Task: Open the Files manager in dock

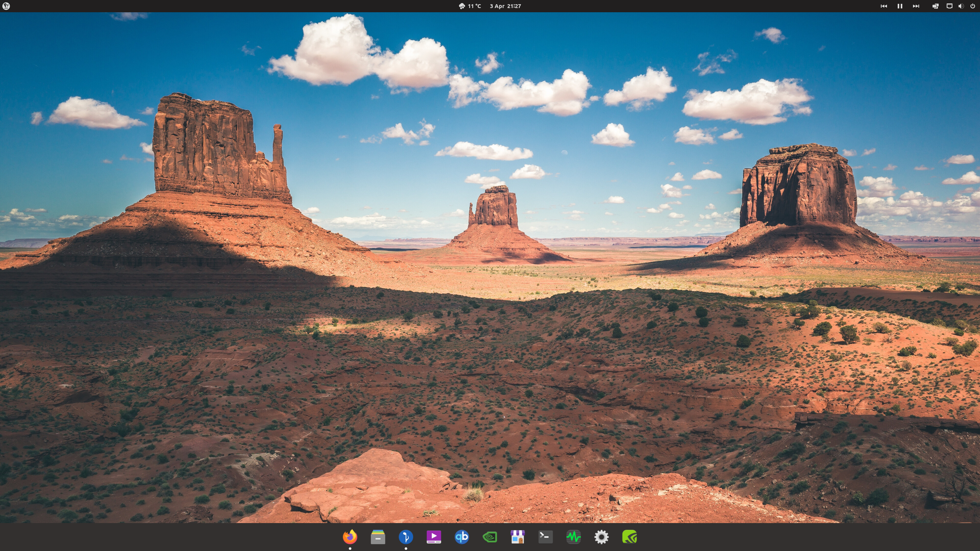Action: tap(378, 537)
